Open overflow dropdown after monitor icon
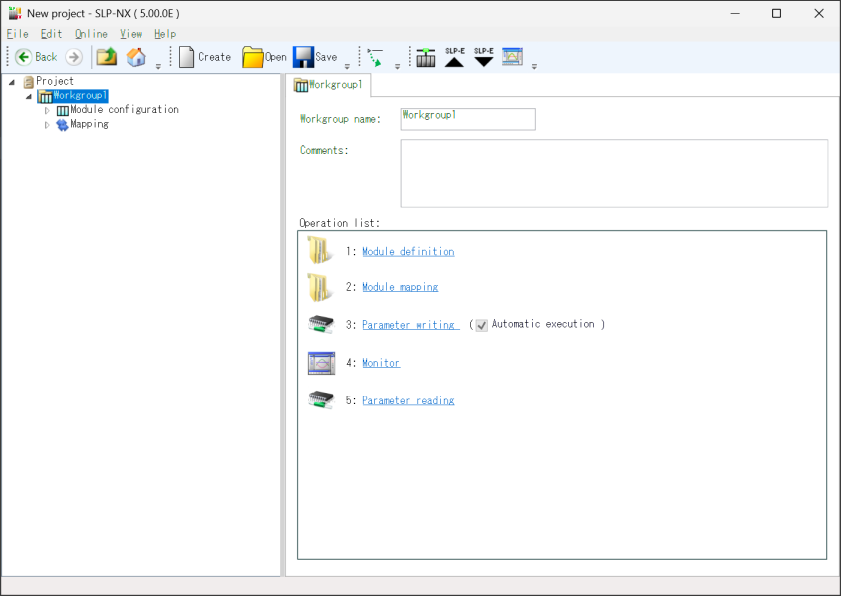841x596 pixels. pos(534,67)
